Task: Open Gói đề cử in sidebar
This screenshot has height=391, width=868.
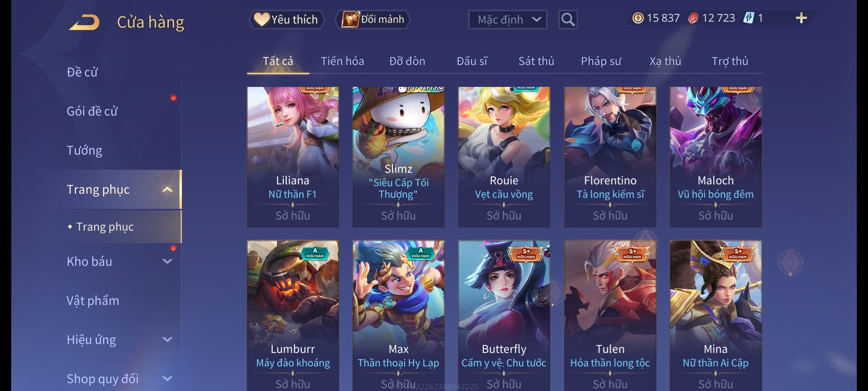Action: [92, 111]
